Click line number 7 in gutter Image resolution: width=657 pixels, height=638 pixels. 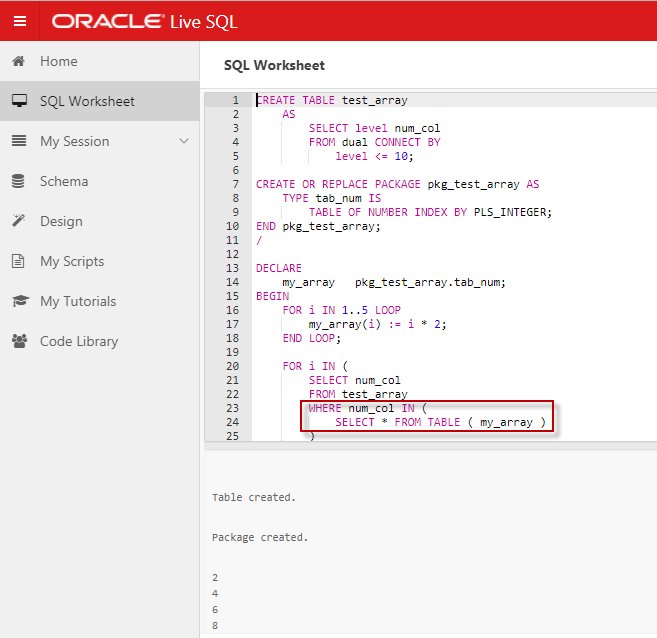[x=235, y=184]
